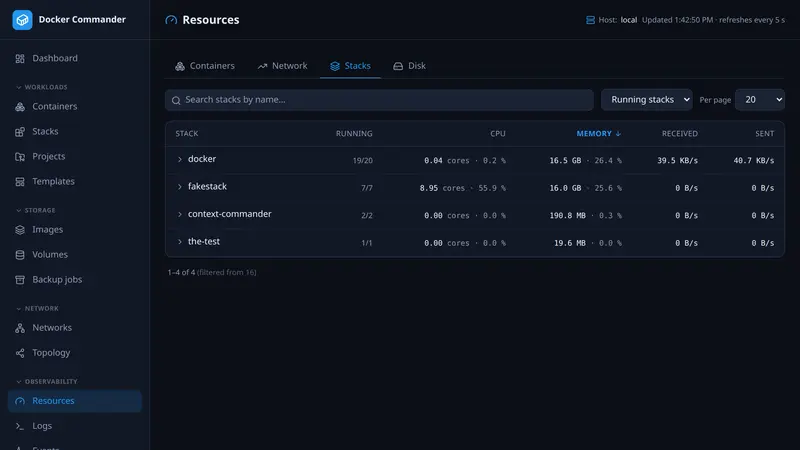The width and height of the screenshot is (800, 450).
Task: Click the search magnifier icon
Action: pyautogui.click(x=176, y=100)
